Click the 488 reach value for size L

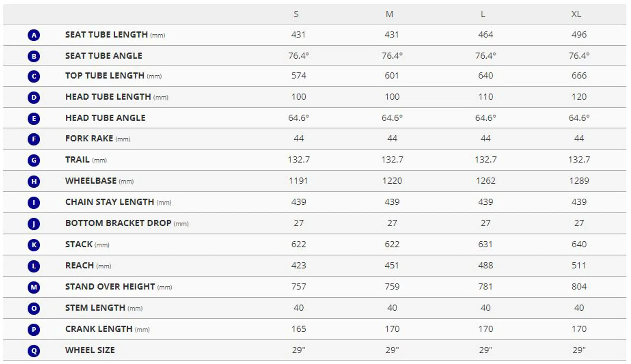click(485, 265)
